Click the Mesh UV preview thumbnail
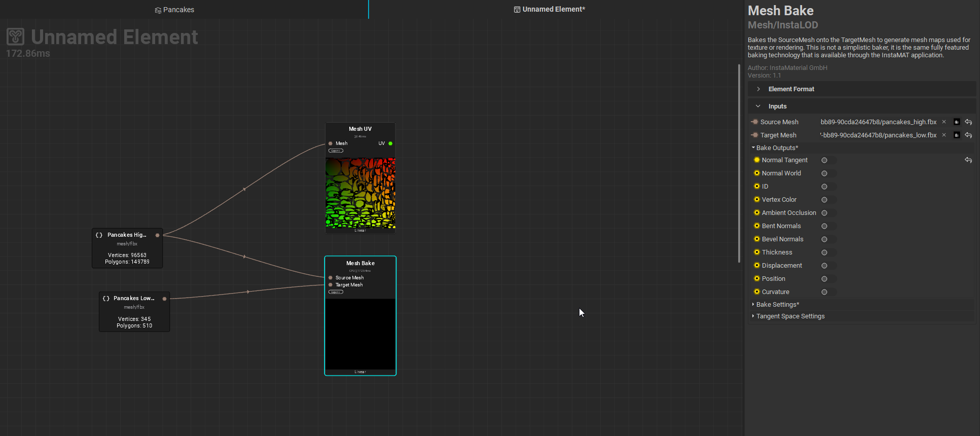The height and width of the screenshot is (436, 980). (x=360, y=193)
